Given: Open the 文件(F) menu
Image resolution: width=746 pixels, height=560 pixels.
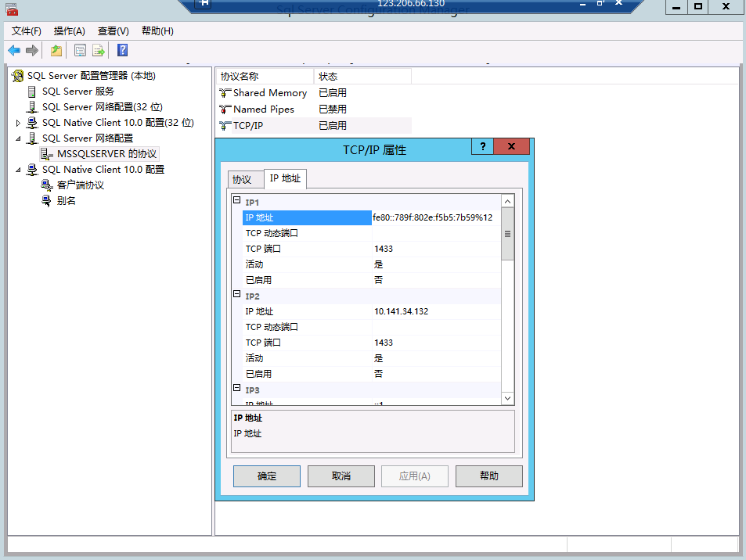Looking at the screenshot, I should click(26, 31).
